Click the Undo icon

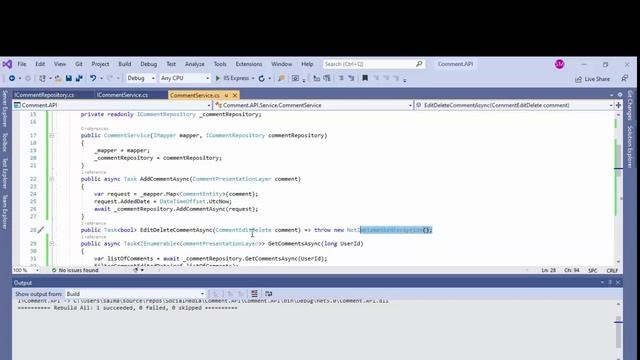coord(93,78)
